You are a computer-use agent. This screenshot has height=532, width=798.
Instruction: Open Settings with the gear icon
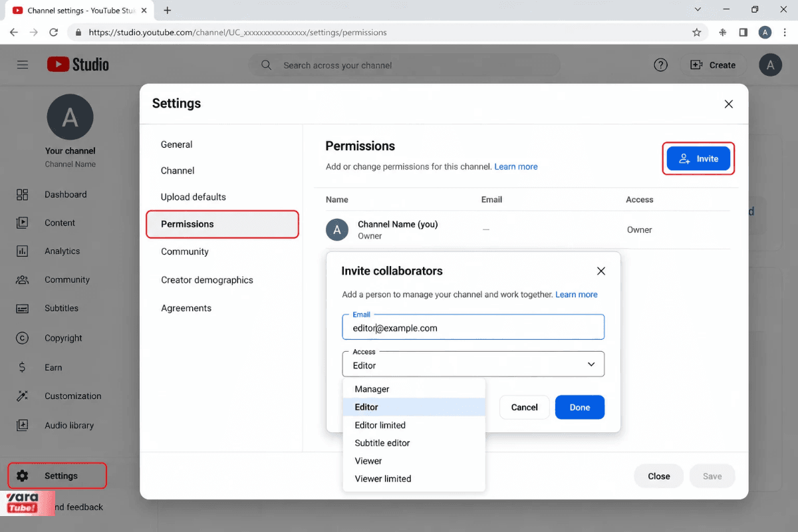pyautogui.click(x=57, y=476)
